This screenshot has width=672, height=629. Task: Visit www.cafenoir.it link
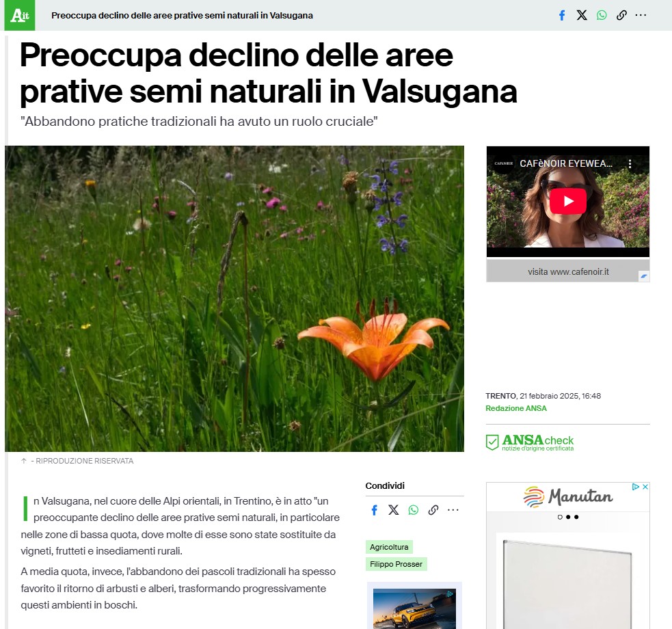[568, 271]
